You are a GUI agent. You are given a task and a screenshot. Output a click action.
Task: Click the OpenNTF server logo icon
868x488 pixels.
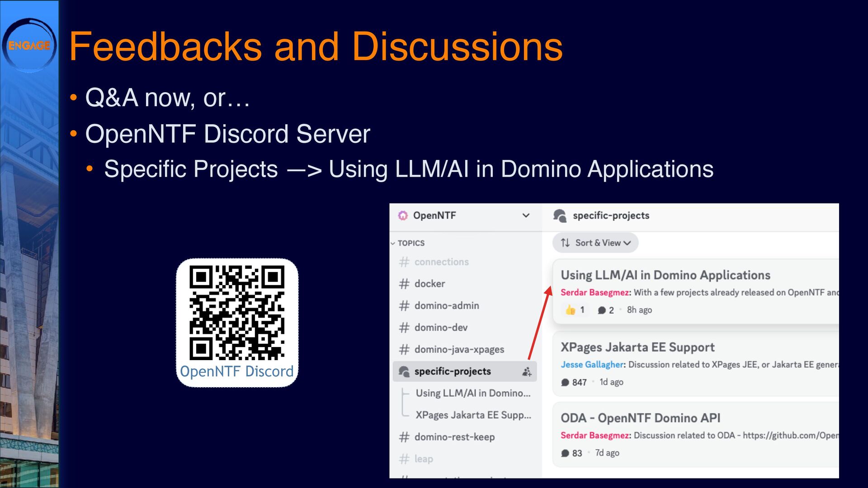[402, 216]
